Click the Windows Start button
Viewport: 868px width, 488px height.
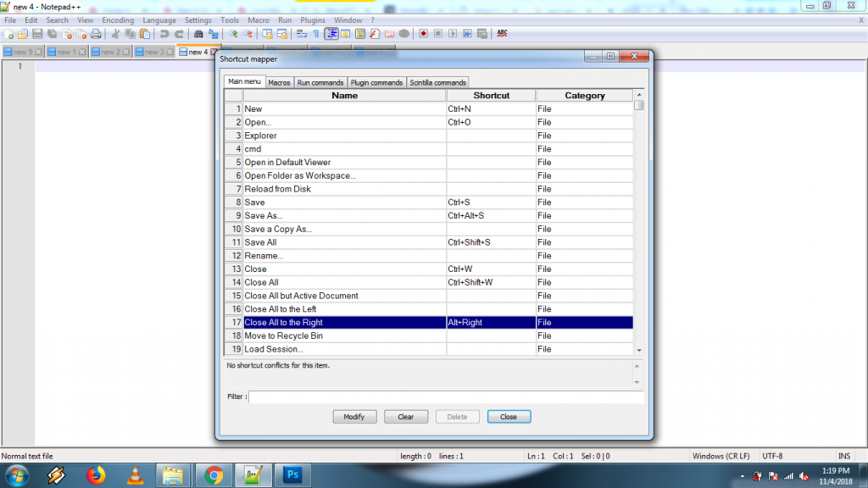tap(17, 475)
